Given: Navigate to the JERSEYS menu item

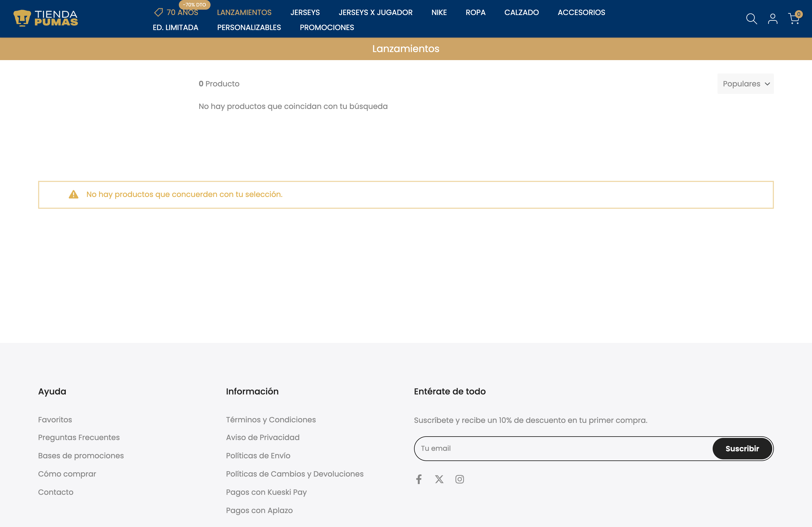Looking at the screenshot, I should coord(305,12).
